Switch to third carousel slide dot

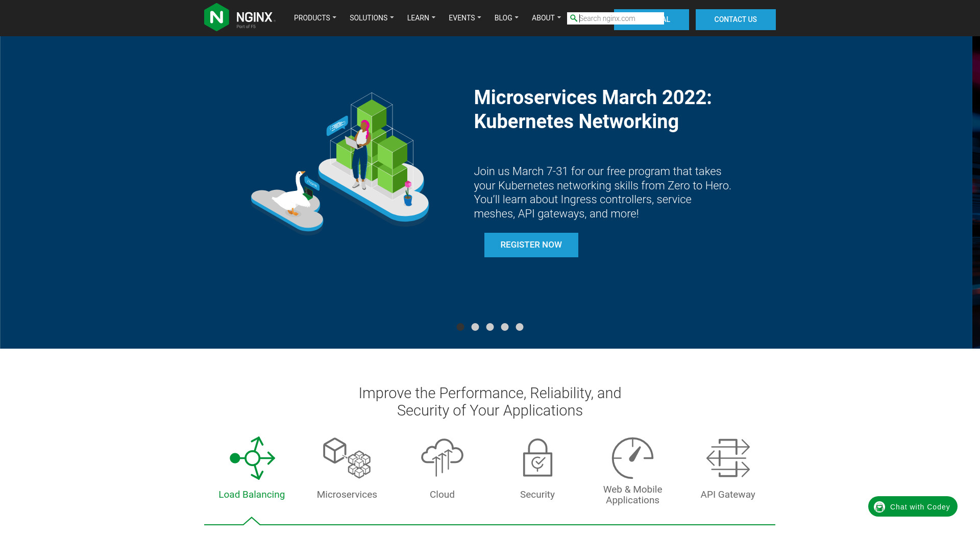(490, 327)
